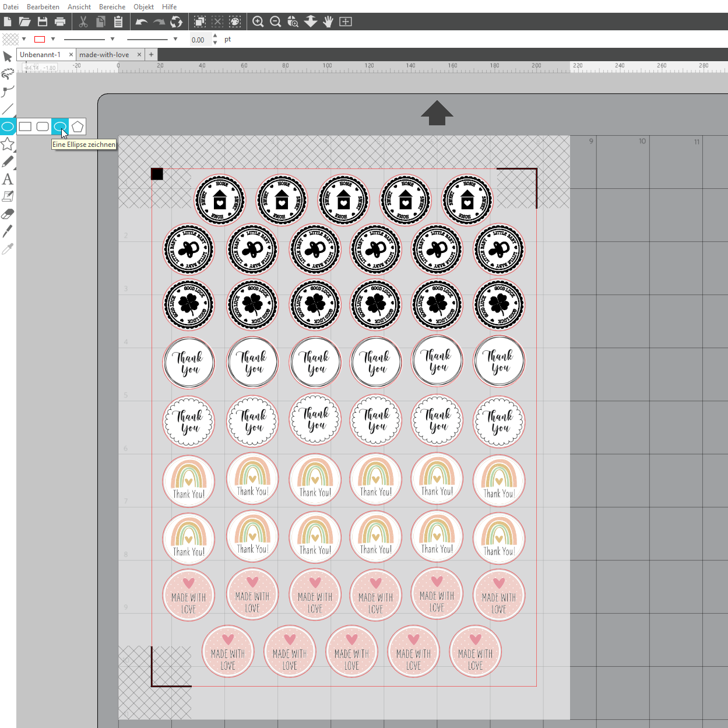Select the freehand pencil drawing tool
This screenshot has height=728, width=728.
(8, 161)
